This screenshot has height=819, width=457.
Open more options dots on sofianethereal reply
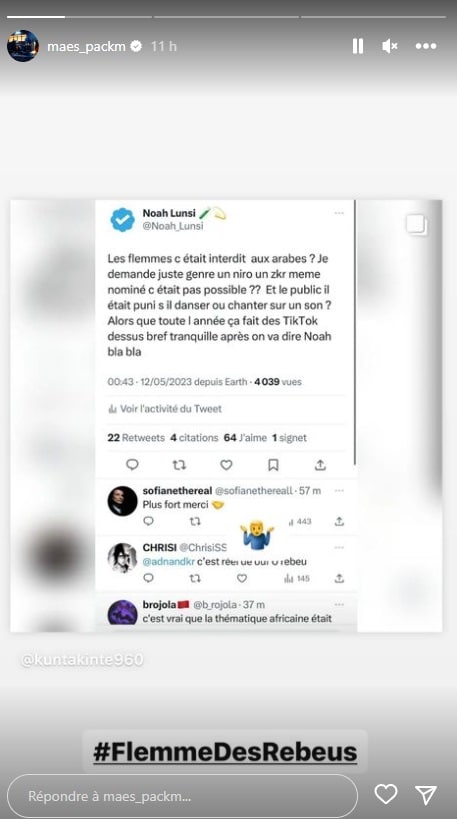[x=339, y=491]
